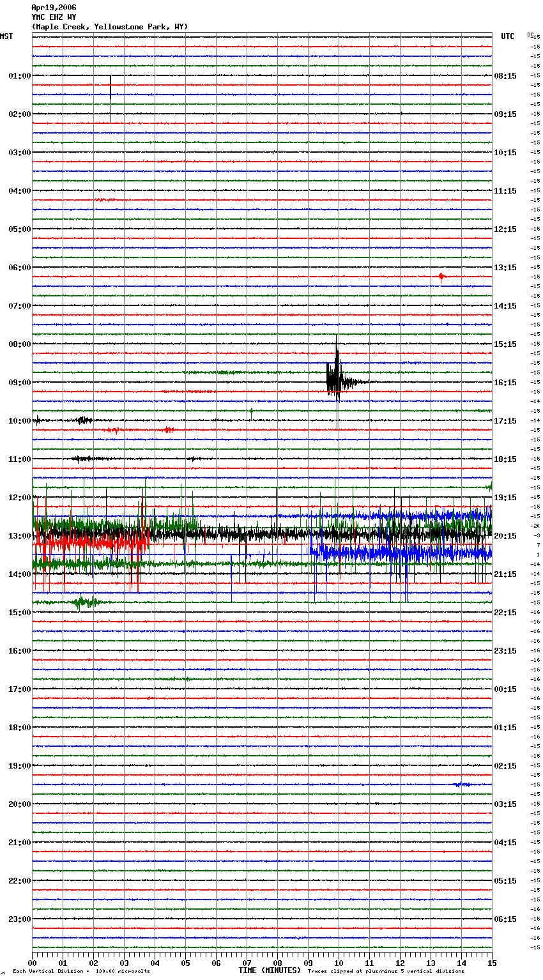Viewport: 543px width, 980px height.
Task: Click the "10:00" MST row label
Action: (20, 421)
